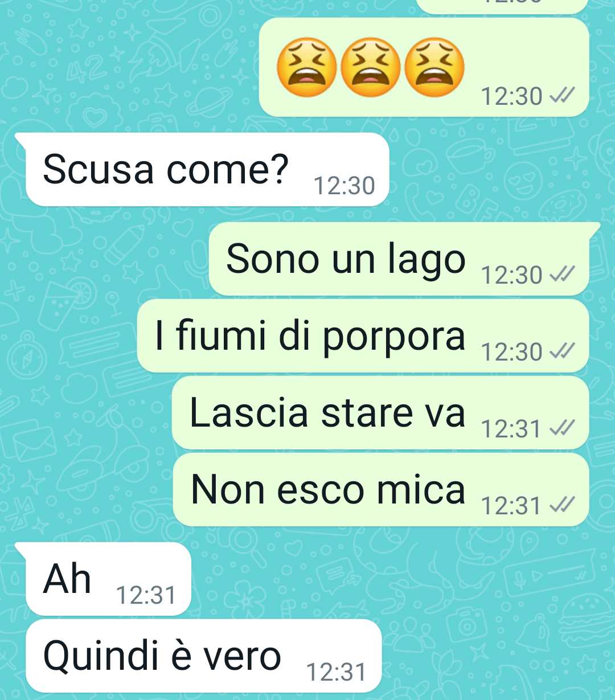Viewport: 615px width, 700px height.
Task: Select the 'I fiumi di porpora' message
Action: [363, 335]
